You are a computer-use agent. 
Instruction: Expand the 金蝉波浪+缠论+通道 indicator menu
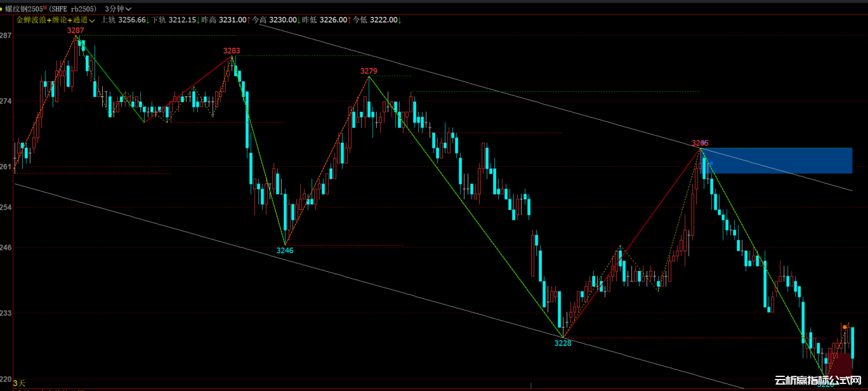(56, 20)
